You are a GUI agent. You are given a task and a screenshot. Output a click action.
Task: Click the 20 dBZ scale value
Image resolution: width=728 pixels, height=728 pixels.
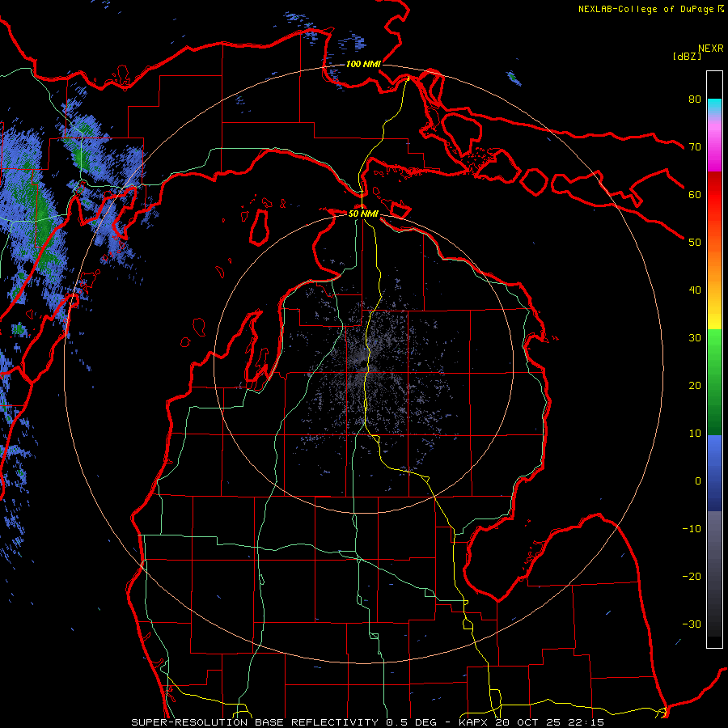tap(695, 385)
